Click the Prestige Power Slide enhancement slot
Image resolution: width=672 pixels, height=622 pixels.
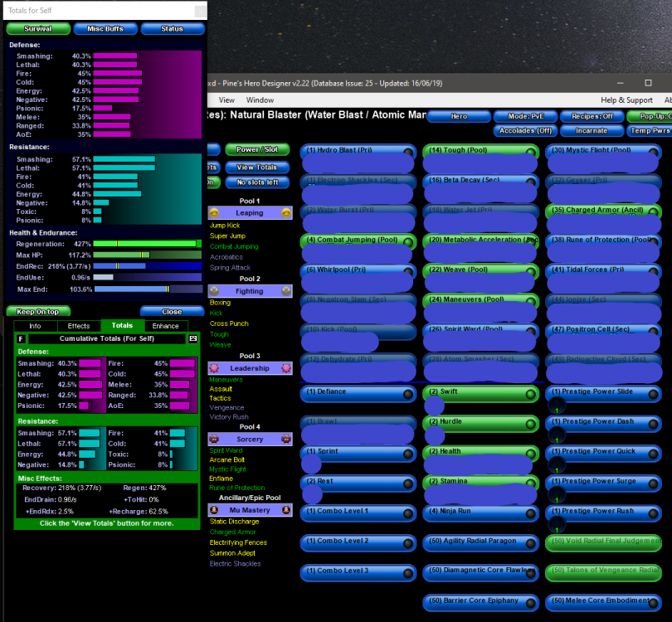(x=556, y=406)
